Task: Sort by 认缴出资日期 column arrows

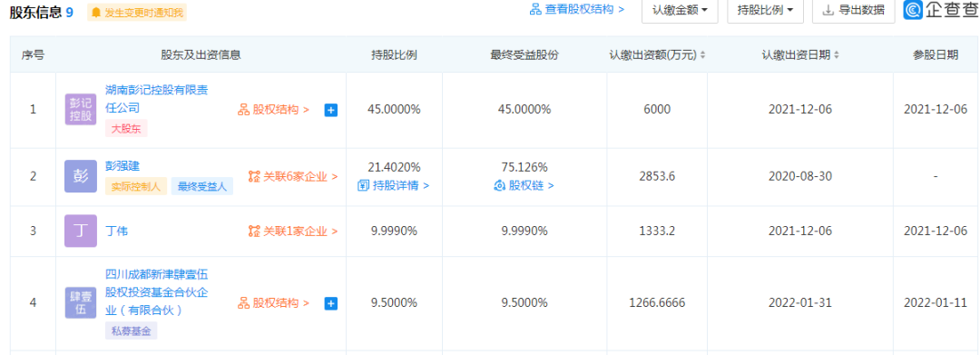Action: (x=837, y=55)
